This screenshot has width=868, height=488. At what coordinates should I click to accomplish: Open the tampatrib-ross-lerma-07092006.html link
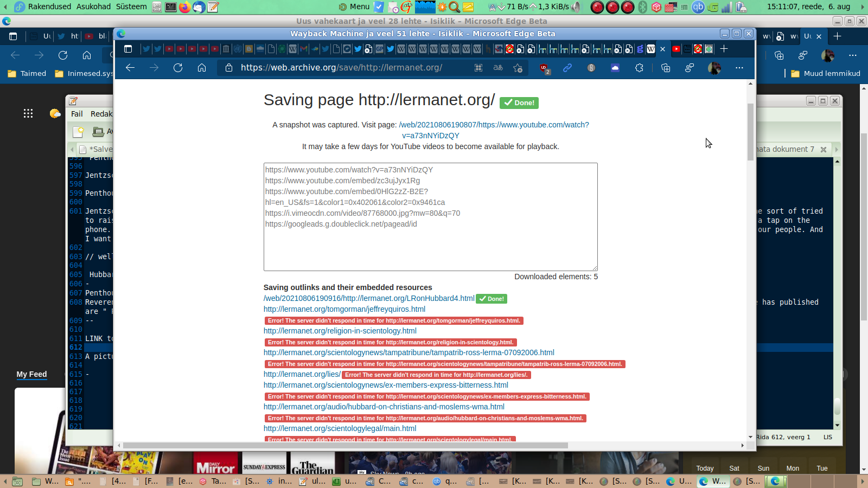tap(409, 352)
